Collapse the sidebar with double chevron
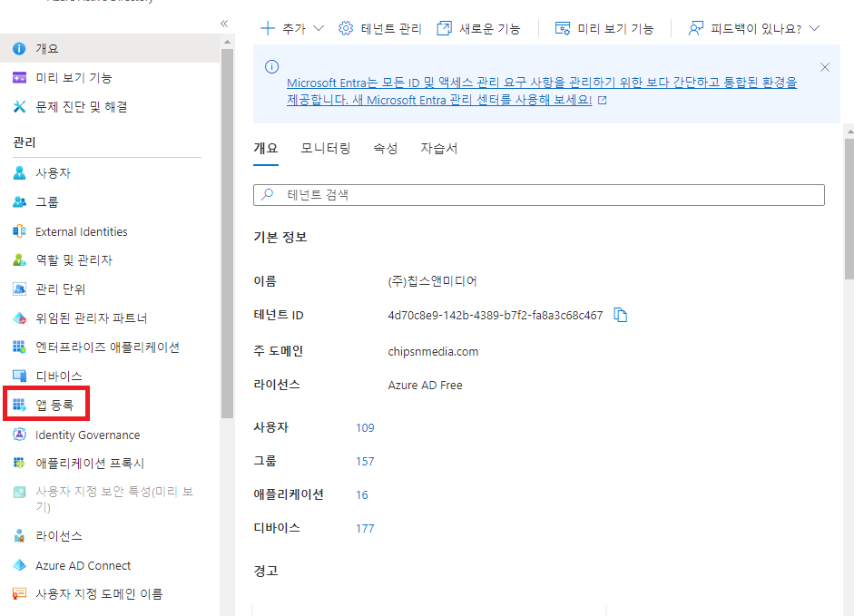The width and height of the screenshot is (854, 616). pyautogui.click(x=224, y=24)
